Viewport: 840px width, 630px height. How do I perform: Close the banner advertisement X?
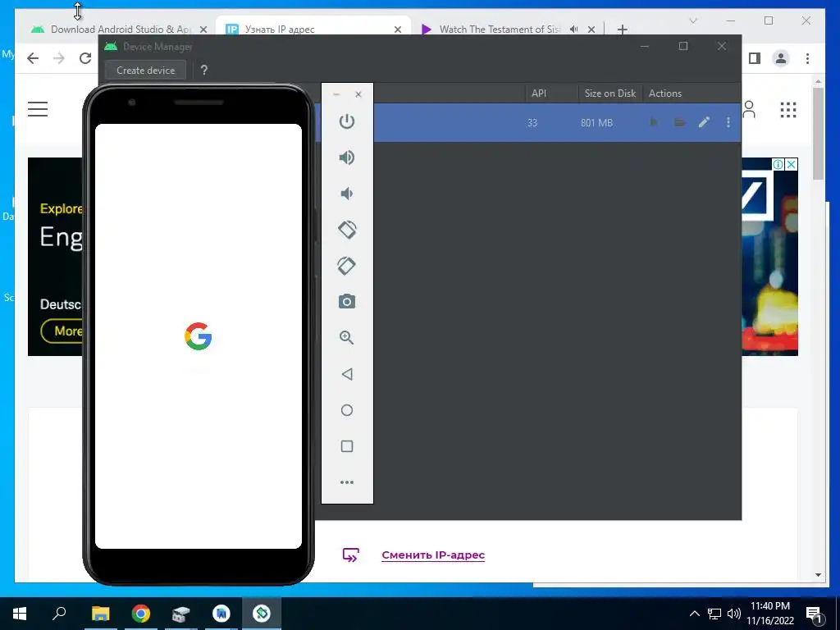pos(792,164)
